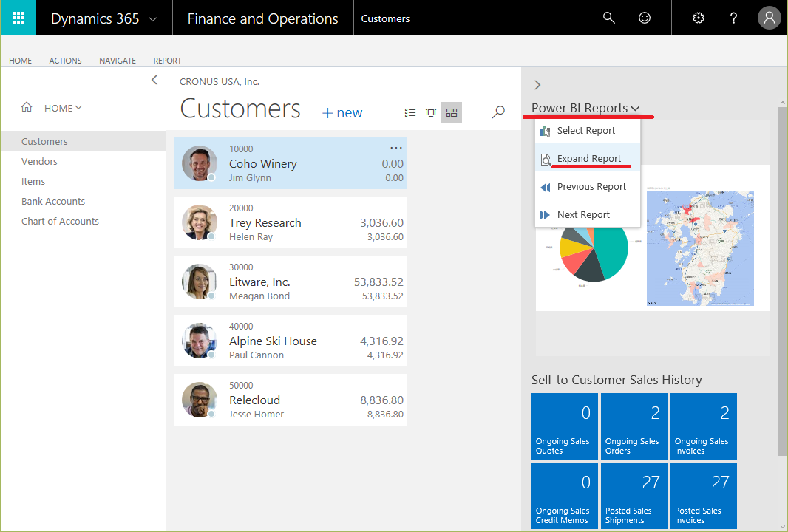The height and width of the screenshot is (532, 788).
Task: Switch to list view layout
Action: (x=410, y=112)
